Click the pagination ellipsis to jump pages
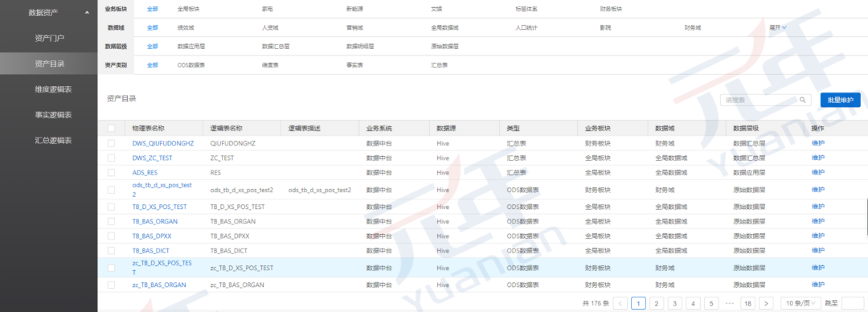This screenshot has height=312, width=868. point(729,303)
